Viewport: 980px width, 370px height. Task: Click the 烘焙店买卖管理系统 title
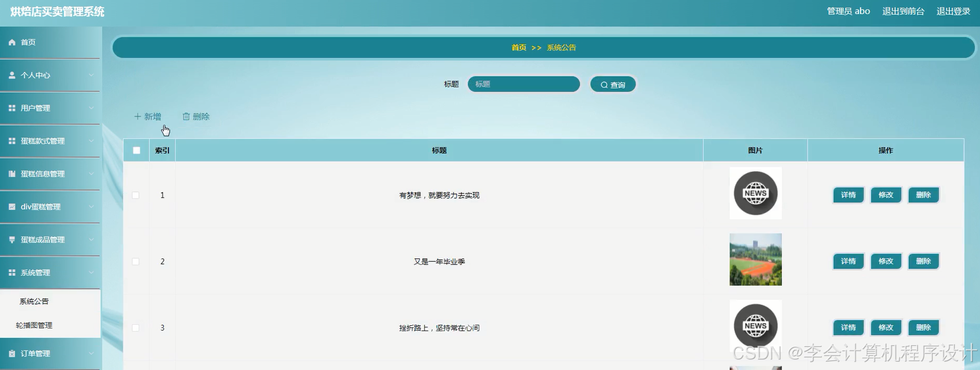pos(57,12)
